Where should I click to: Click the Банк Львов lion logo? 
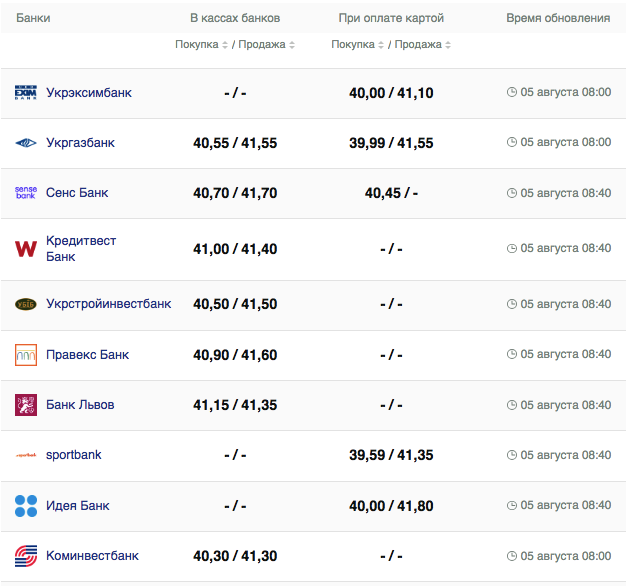point(26,405)
